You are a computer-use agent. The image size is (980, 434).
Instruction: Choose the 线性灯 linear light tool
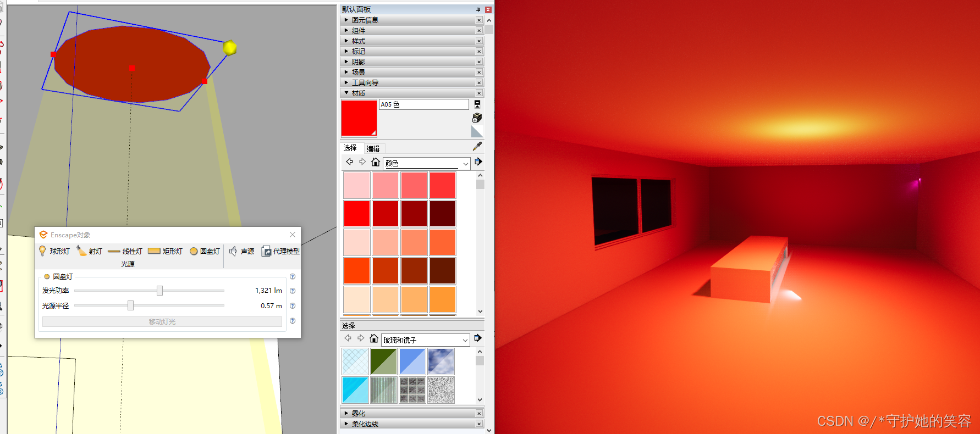(x=125, y=251)
